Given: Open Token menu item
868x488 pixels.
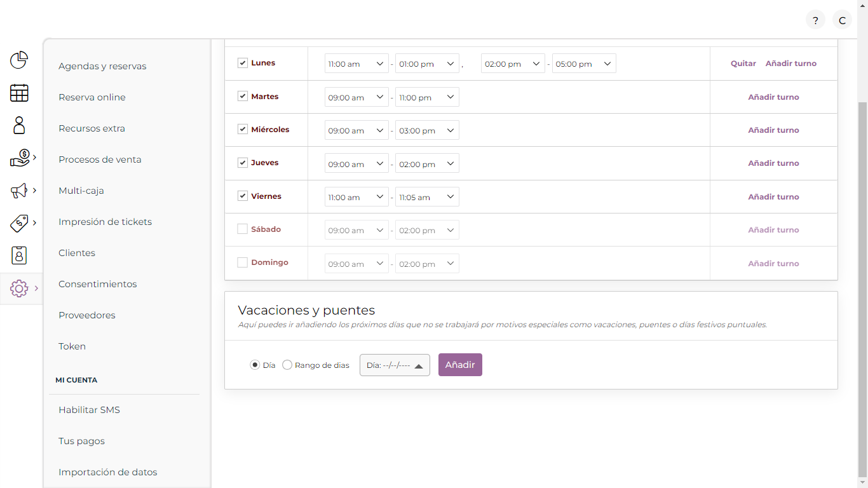Looking at the screenshot, I should pyautogui.click(x=72, y=346).
